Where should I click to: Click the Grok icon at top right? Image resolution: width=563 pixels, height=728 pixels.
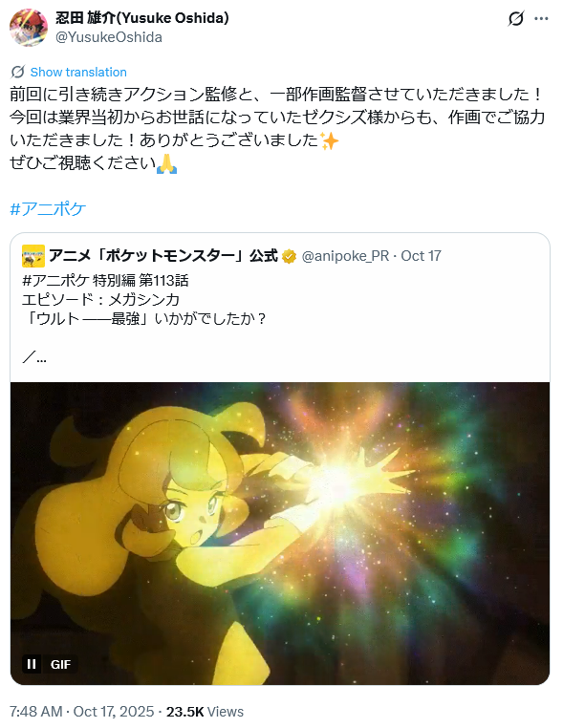pyautogui.click(x=515, y=18)
